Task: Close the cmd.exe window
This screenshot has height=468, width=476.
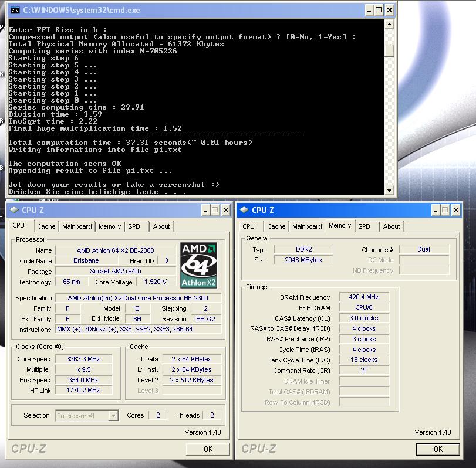Action: click(x=390, y=11)
